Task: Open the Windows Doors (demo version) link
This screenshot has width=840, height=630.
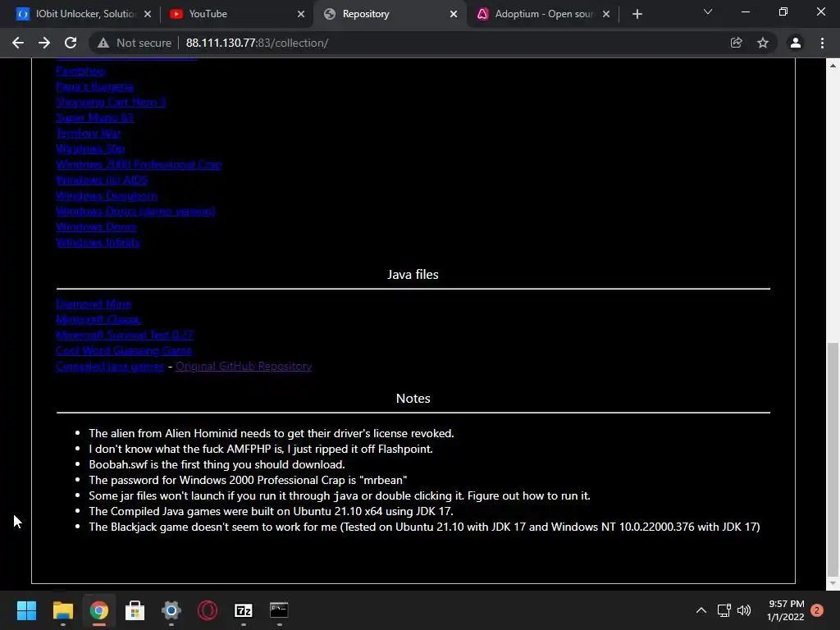Action: (x=135, y=211)
